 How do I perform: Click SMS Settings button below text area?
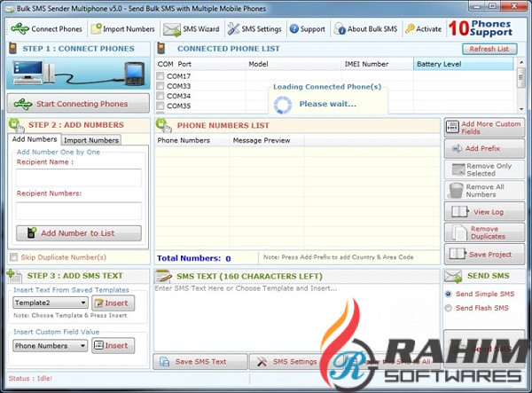pos(287,362)
